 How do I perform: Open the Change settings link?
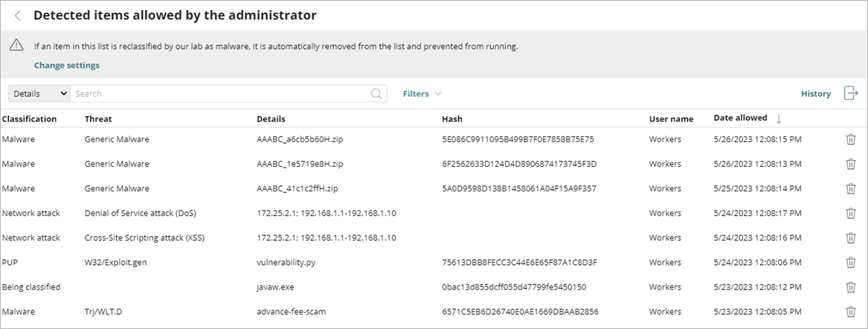[66, 66]
